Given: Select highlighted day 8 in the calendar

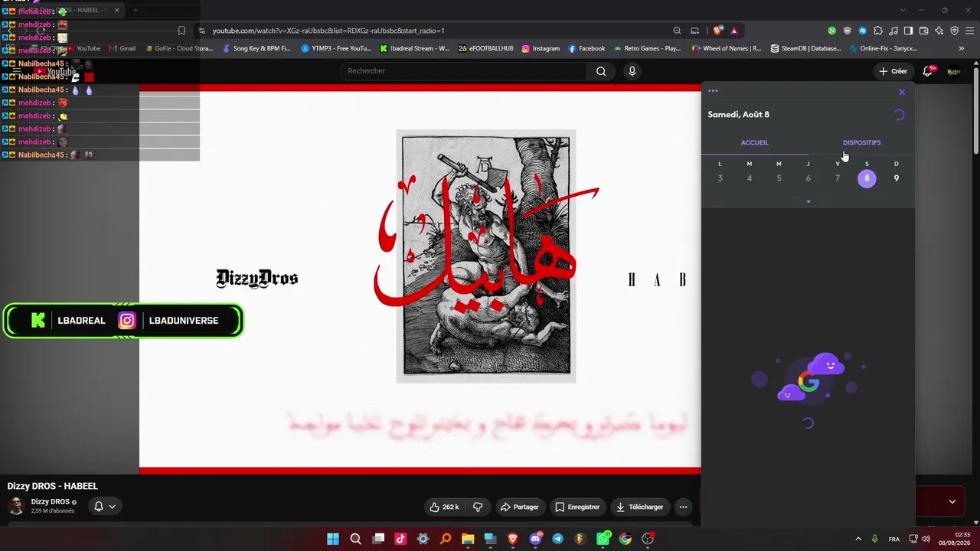Looking at the screenshot, I should [x=867, y=178].
